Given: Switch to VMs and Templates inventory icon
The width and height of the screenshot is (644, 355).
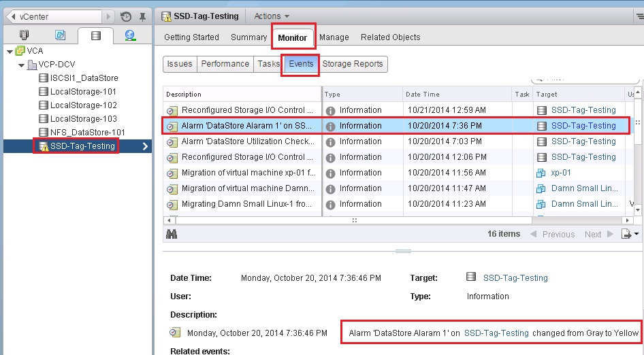Looking at the screenshot, I should [60, 35].
